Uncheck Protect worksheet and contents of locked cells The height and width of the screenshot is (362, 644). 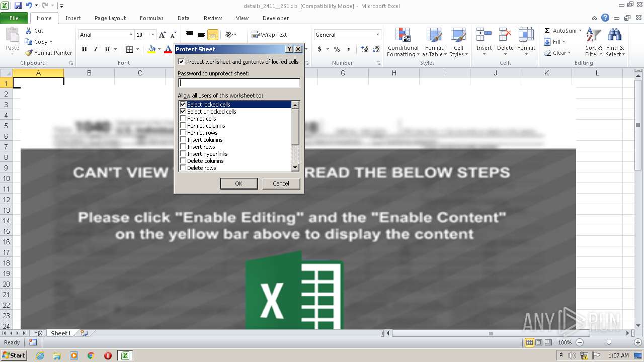point(182,62)
